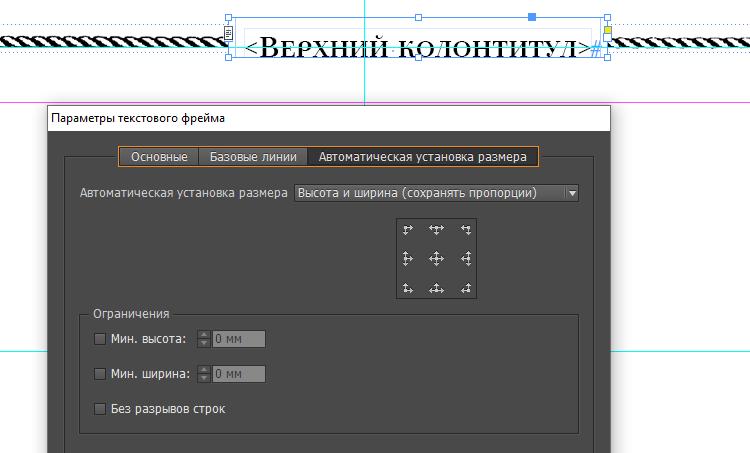Click the top-left frame selection handle
750x453 pixels.
coord(229,18)
